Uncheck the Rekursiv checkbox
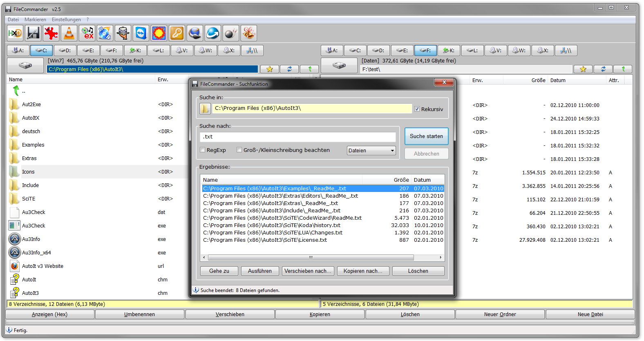The height and width of the screenshot is (341, 644). [417, 109]
